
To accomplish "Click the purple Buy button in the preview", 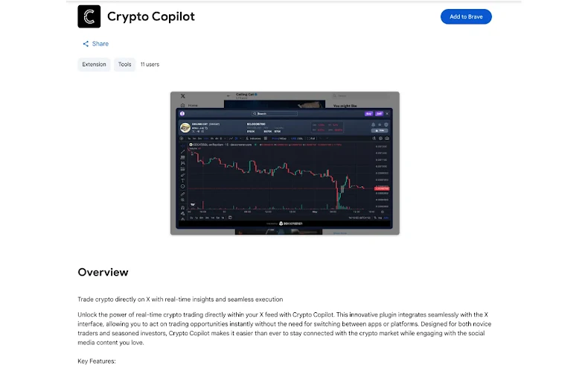I will [x=368, y=113].
